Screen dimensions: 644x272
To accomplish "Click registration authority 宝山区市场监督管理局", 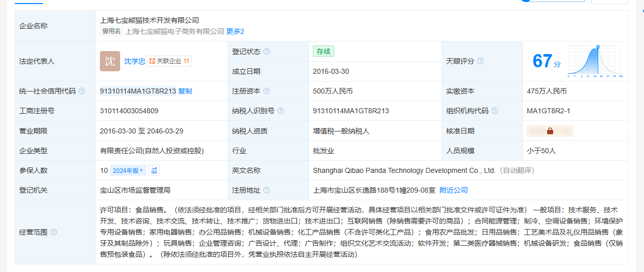I will pyautogui.click(x=135, y=190).
